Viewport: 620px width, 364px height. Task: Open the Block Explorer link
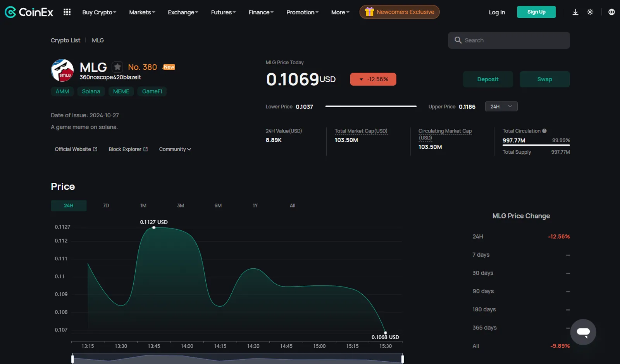pyautogui.click(x=128, y=149)
